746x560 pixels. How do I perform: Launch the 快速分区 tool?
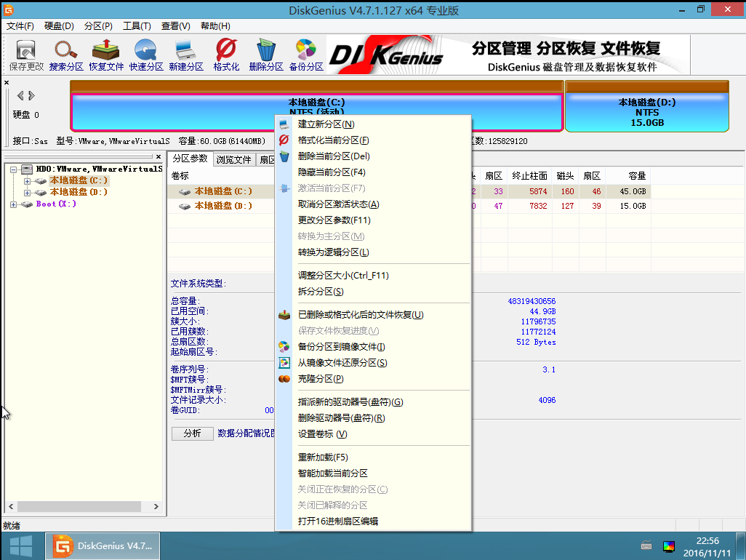coord(145,55)
